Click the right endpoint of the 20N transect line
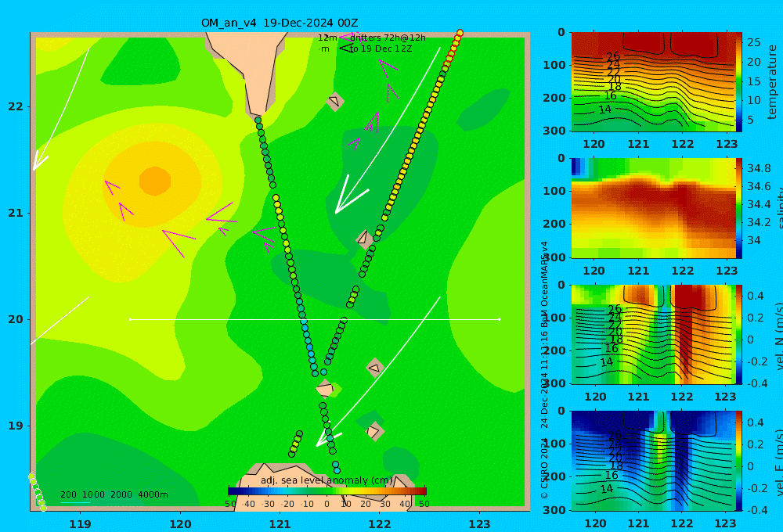 tap(500, 319)
